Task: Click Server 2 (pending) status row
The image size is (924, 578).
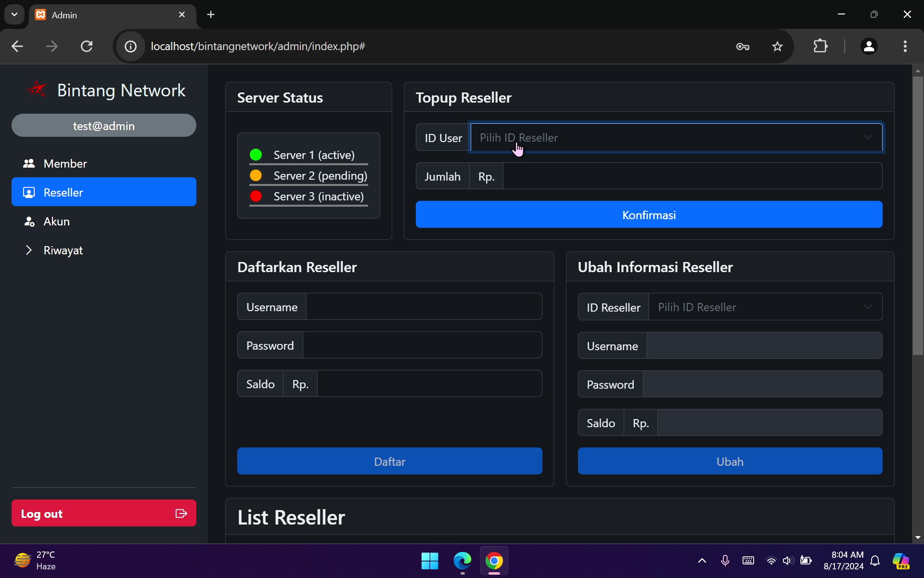Action: pos(308,176)
